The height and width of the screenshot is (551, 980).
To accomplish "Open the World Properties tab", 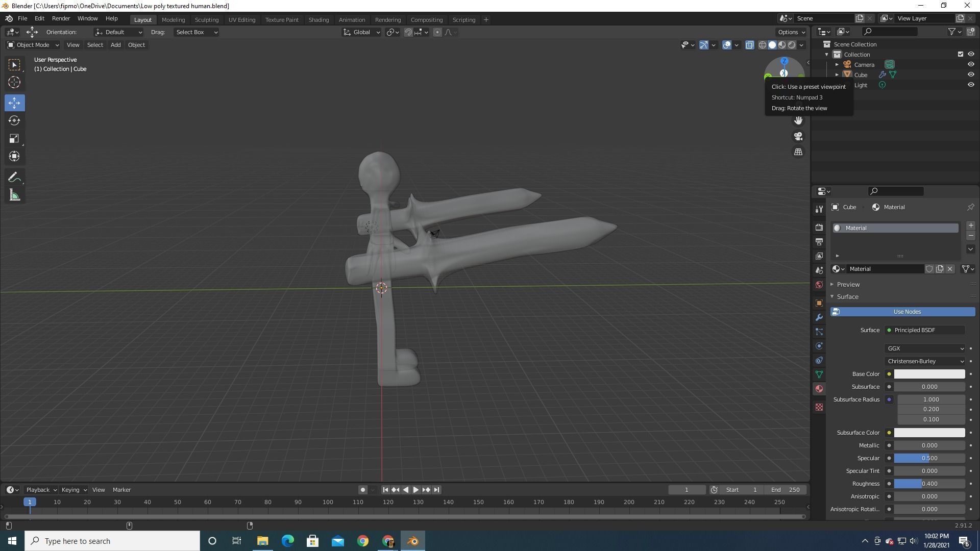I will 819,285.
